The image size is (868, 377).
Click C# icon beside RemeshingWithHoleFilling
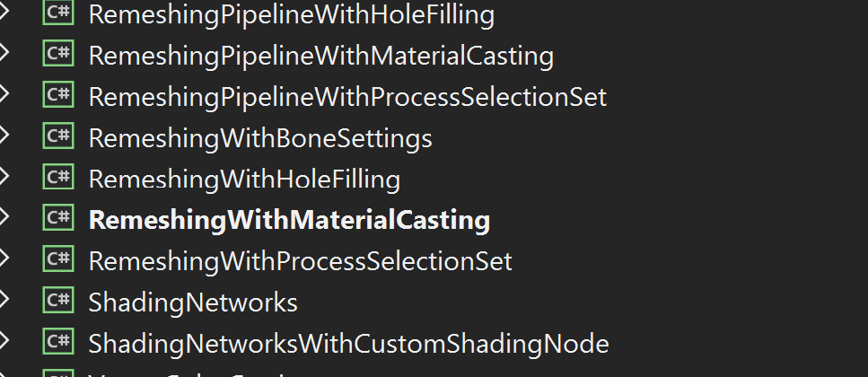point(58,177)
